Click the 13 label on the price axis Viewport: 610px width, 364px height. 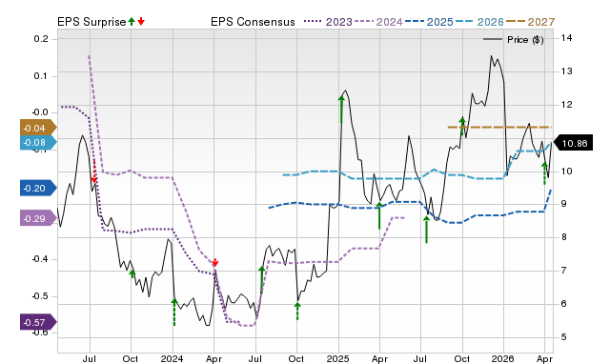tap(567, 71)
